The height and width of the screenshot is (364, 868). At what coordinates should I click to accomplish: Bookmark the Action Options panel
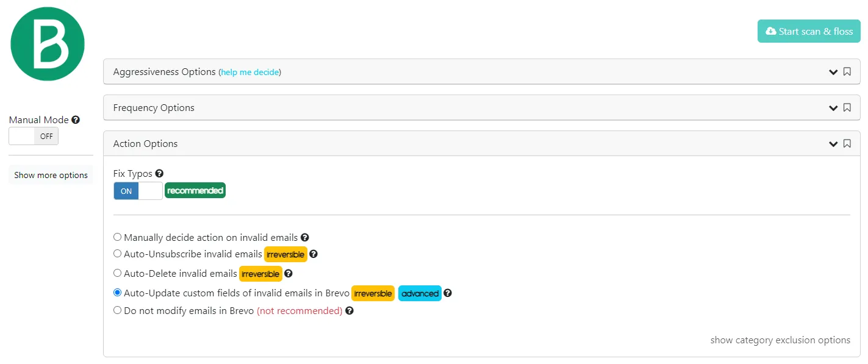point(847,144)
